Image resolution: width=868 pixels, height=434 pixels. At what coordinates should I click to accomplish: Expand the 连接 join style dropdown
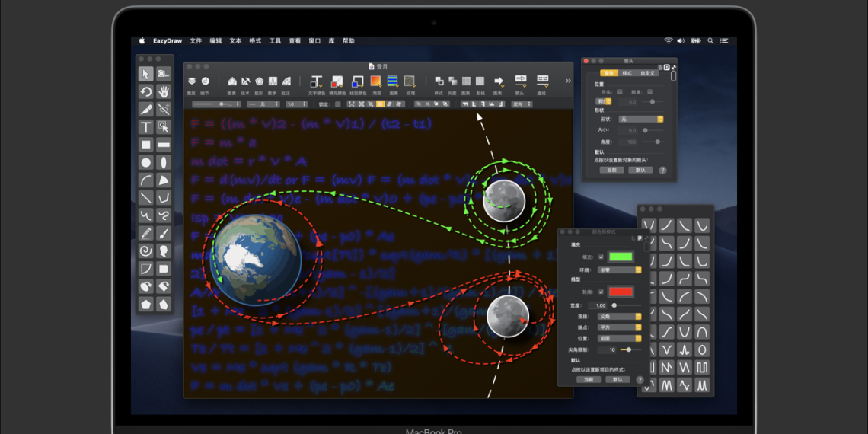coord(619,316)
